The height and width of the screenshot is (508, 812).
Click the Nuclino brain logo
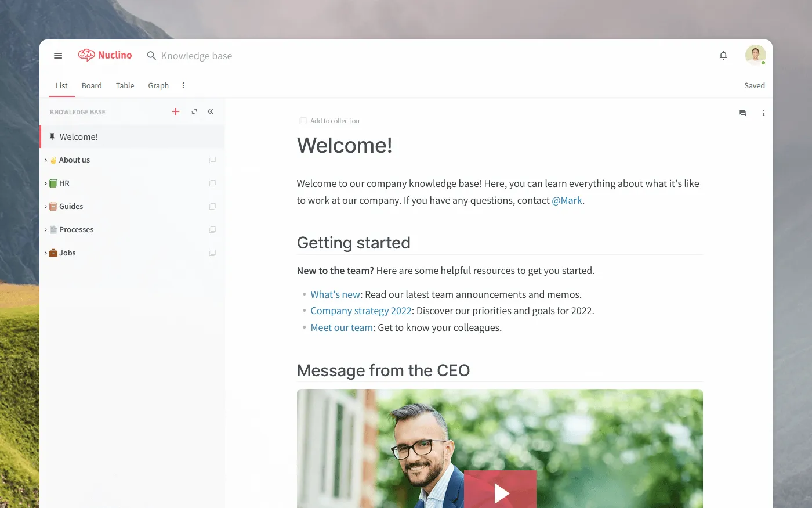click(86, 55)
